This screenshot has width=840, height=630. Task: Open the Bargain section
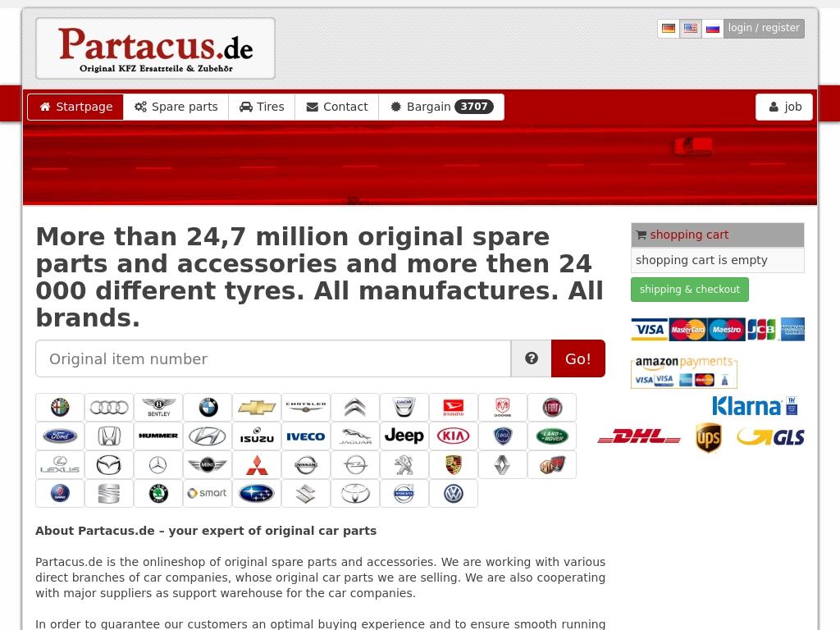(441, 107)
